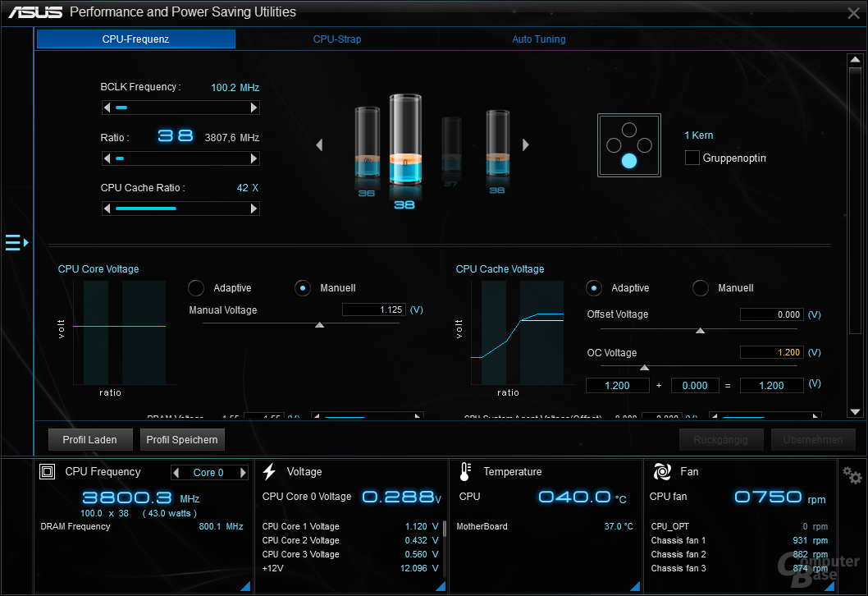Click the CPU Frequency chip icon
The height and width of the screenshot is (596, 868).
48,472
